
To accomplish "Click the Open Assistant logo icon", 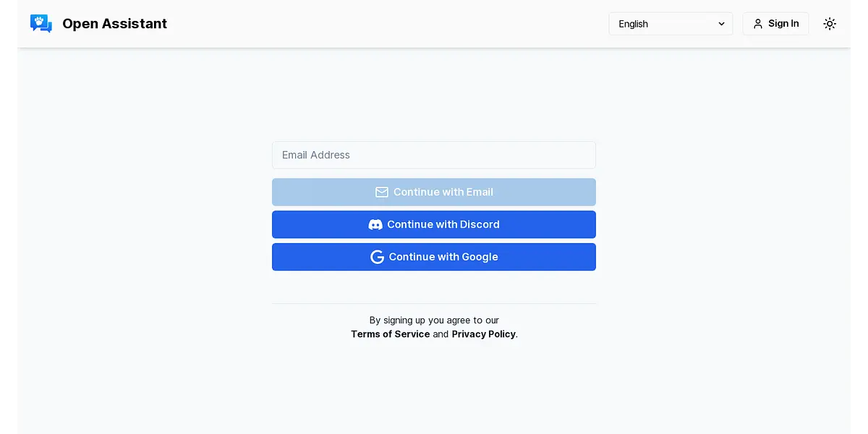I will coord(41,24).
